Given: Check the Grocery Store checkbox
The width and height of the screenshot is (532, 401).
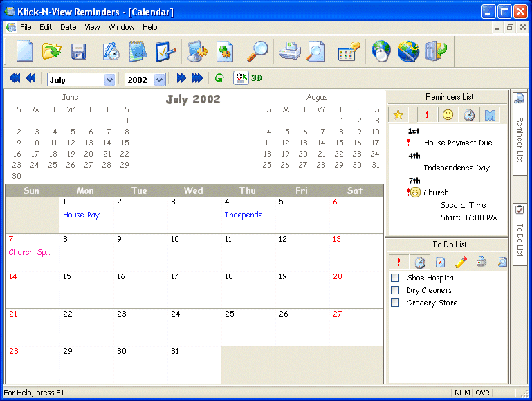Looking at the screenshot, I should [395, 303].
